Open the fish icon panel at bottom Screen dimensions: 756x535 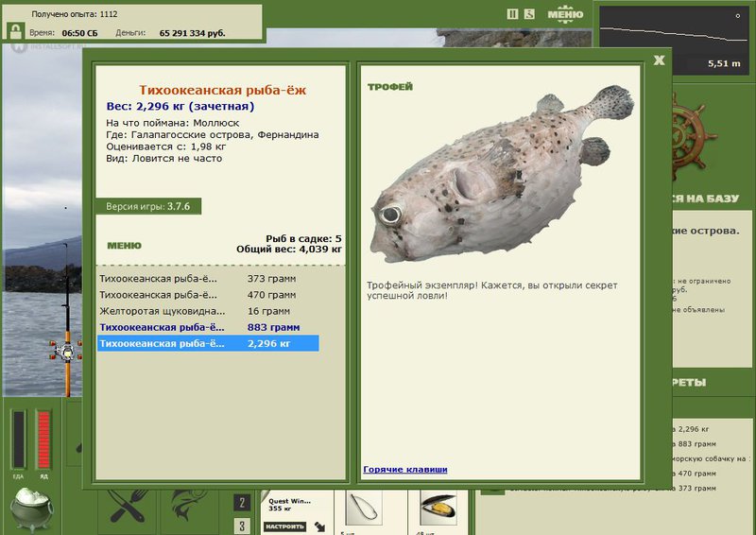click(190, 507)
